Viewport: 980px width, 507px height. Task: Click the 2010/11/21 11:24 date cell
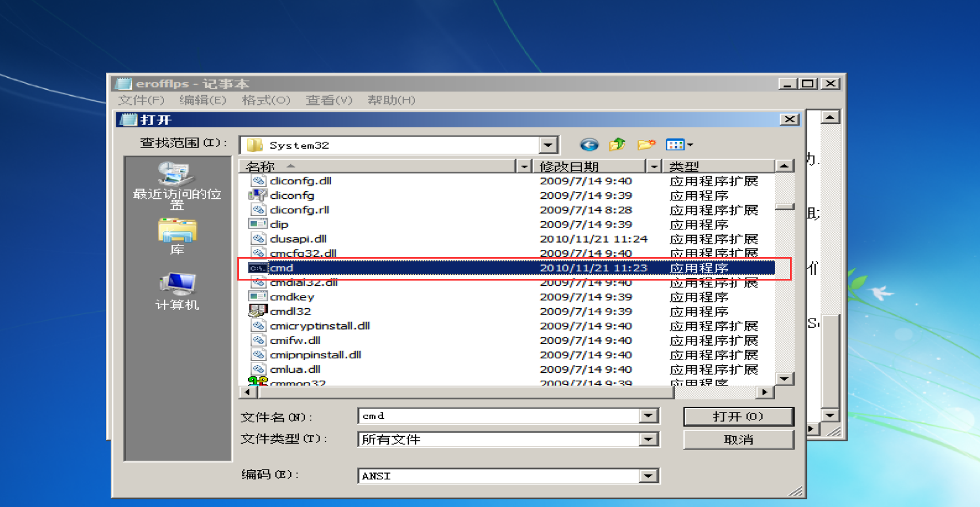(594, 239)
